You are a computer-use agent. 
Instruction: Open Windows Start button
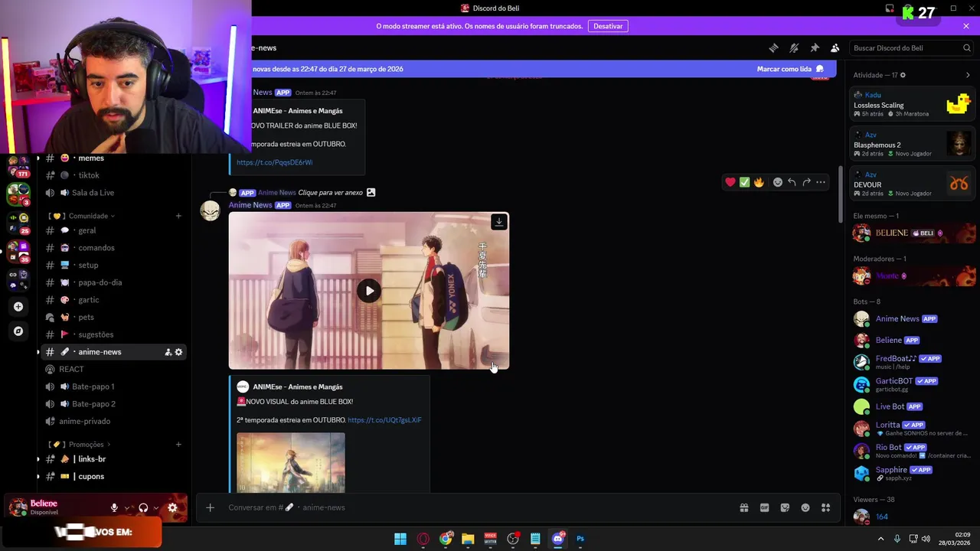tap(400, 539)
